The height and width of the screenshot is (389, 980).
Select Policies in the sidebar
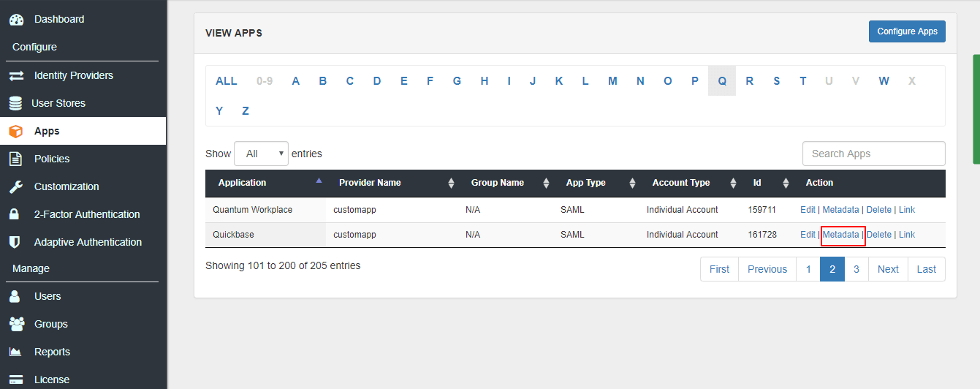pos(52,159)
